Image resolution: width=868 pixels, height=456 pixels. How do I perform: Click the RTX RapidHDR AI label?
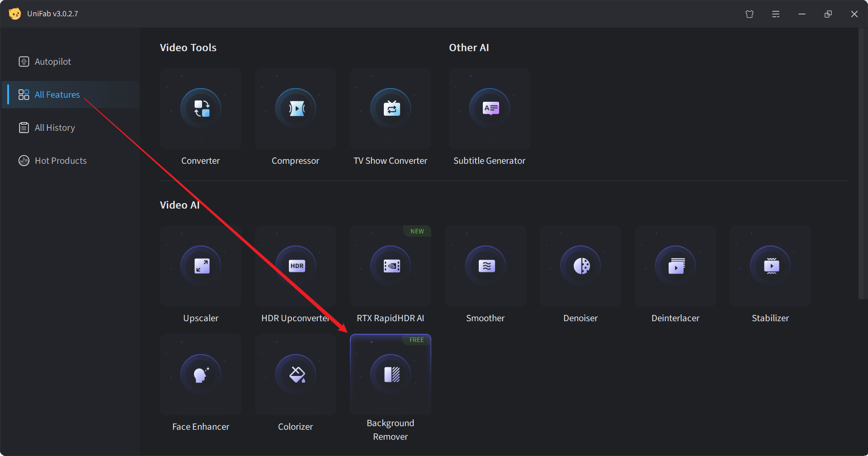coord(391,318)
